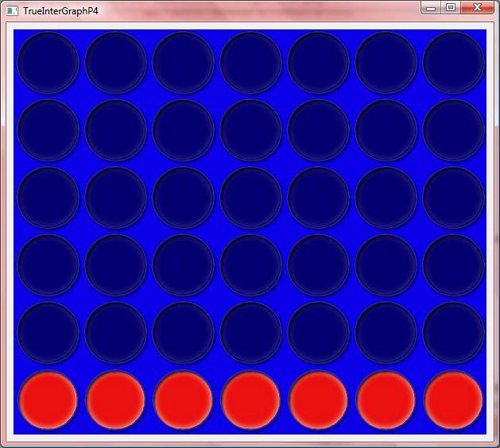Click the red disc in the second column
This screenshot has width=500, height=448.
[x=116, y=400]
